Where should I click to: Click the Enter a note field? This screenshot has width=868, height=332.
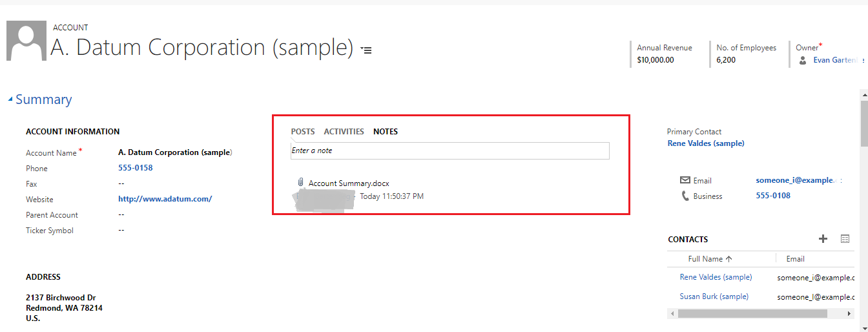(x=450, y=150)
